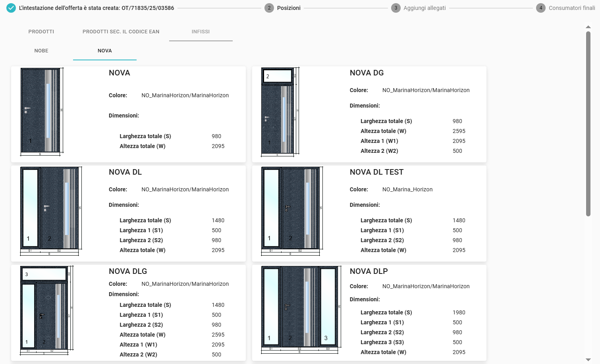Select the NOVA sub-tab
600x364 pixels.
105,51
